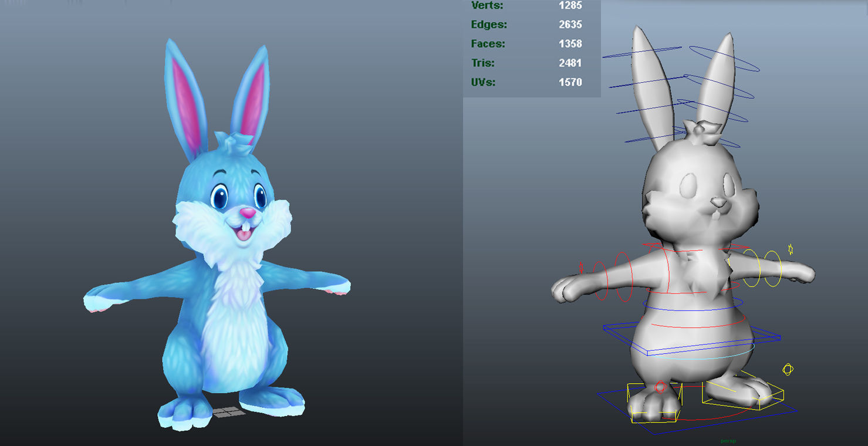Click the face count value 1358
This screenshot has width=868, height=446.
tap(570, 44)
